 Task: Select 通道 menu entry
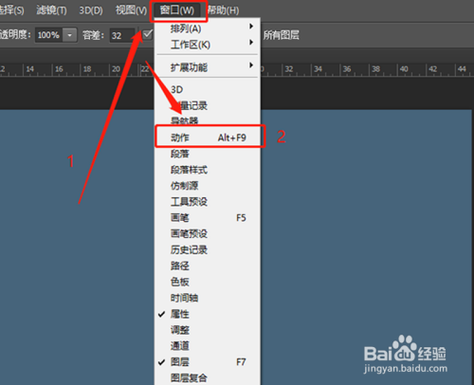coord(207,346)
